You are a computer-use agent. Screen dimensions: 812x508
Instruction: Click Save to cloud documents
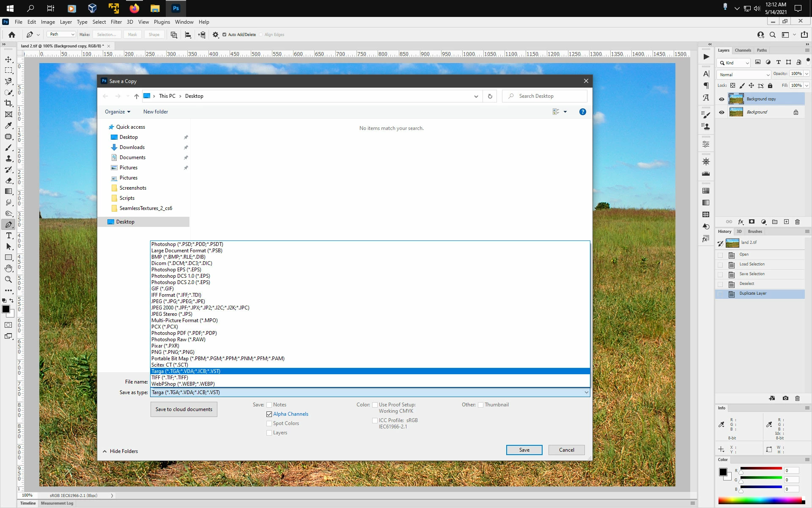[184, 409]
